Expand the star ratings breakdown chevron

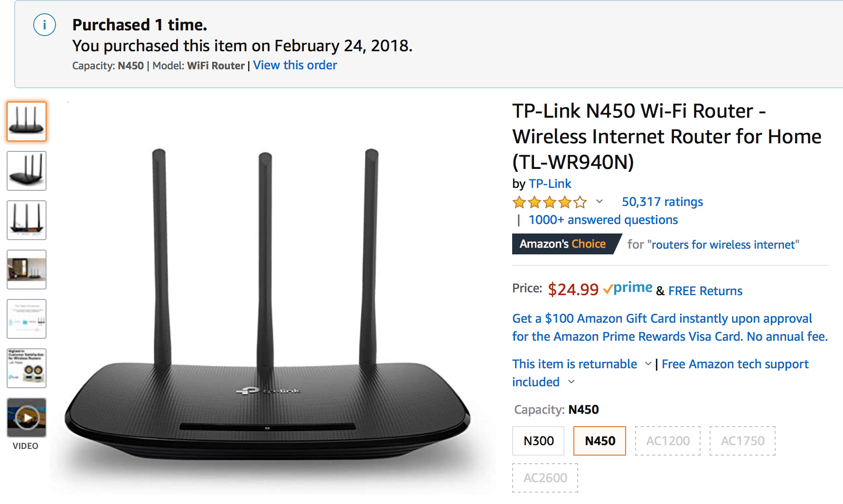tap(599, 201)
